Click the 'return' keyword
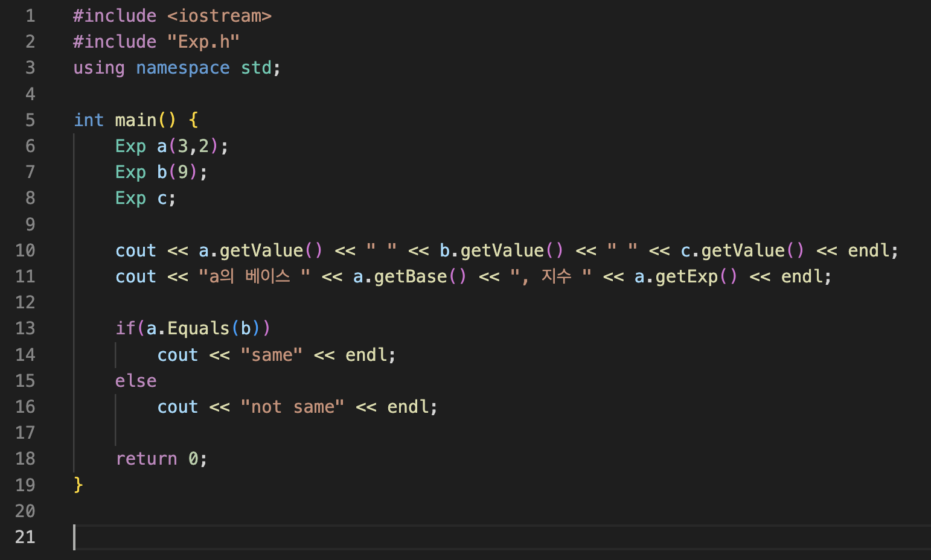The height and width of the screenshot is (560, 931). coord(146,459)
